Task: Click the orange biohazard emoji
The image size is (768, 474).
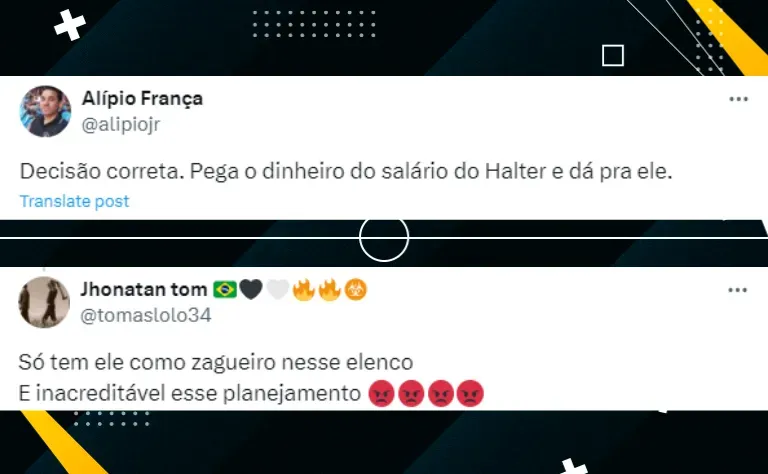Action: 355,290
